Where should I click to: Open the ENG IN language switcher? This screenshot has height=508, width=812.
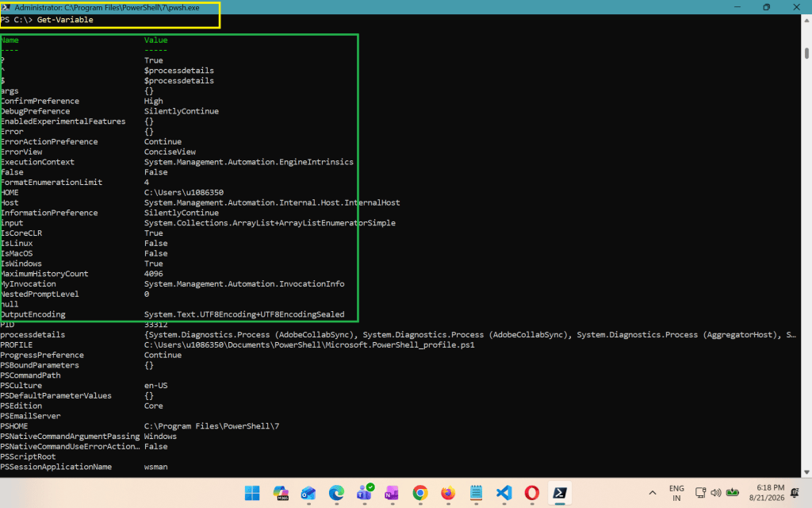tap(676, 493)
